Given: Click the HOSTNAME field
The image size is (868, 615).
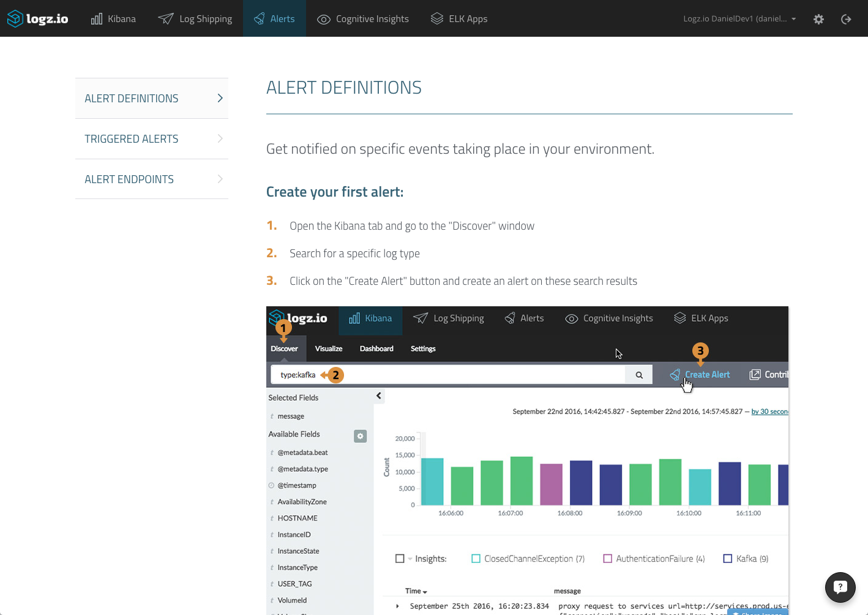Looking at the screenshot, I should (x=297, y=518).
